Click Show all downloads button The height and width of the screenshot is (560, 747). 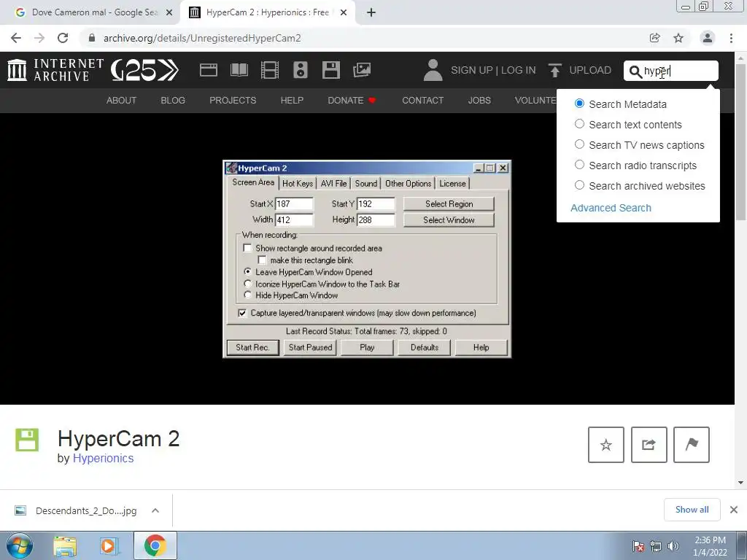click(692, 510)
